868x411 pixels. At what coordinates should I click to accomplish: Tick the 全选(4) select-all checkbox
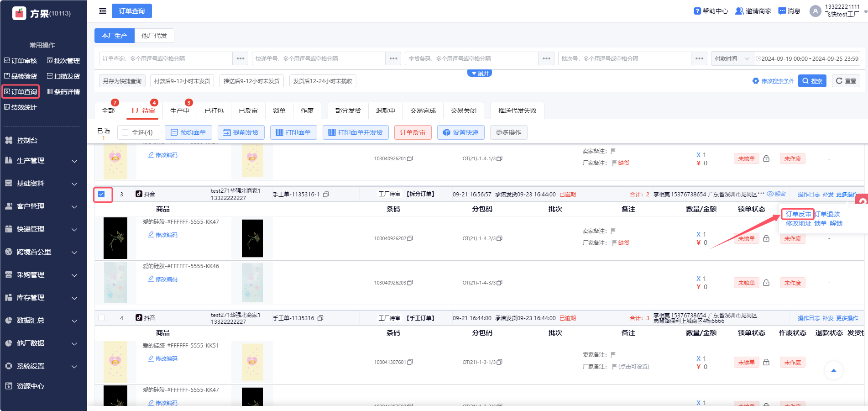(125, 132)
